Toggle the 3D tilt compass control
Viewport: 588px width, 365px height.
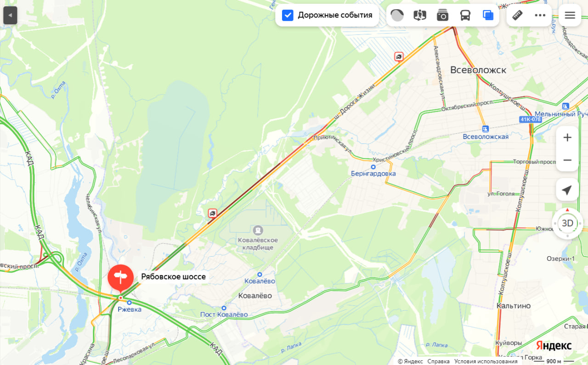(x=568, y=223)
